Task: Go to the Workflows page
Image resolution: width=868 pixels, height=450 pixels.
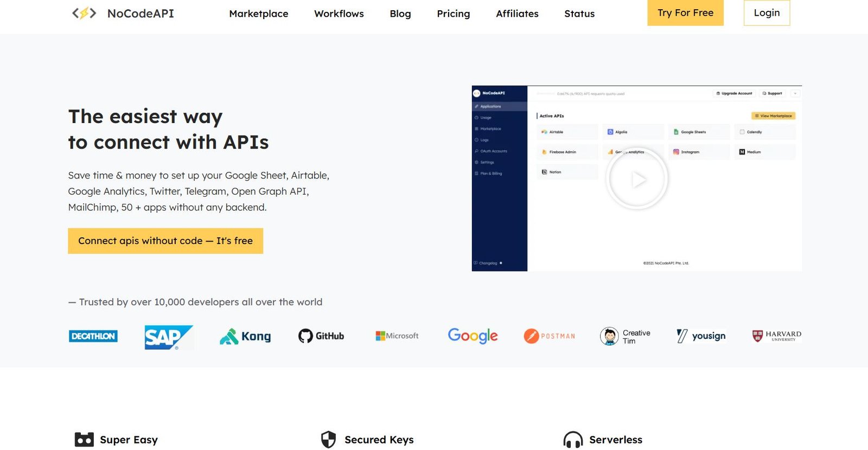Action: 339,14
